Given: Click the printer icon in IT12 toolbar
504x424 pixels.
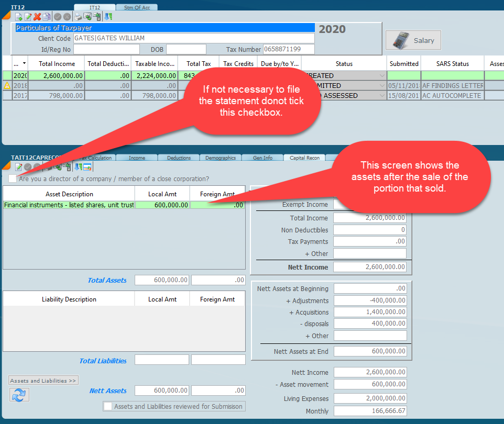Looking at the screenshot, I should [x=78, y=17].
